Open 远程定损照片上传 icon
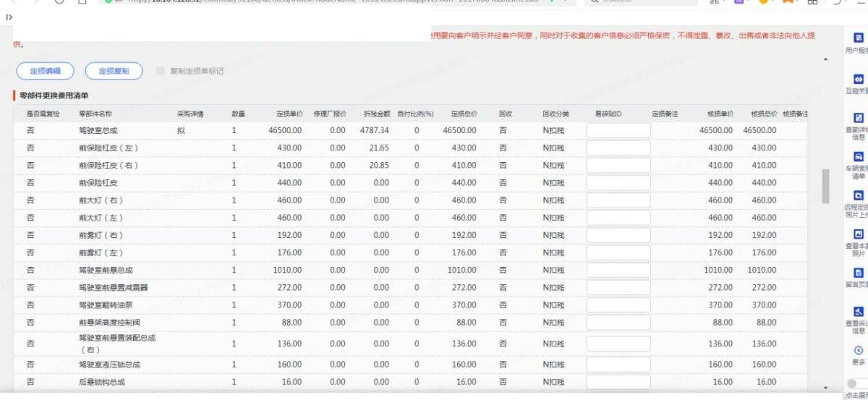This screenshot has width=868, height=400. (x=859, y=195)
